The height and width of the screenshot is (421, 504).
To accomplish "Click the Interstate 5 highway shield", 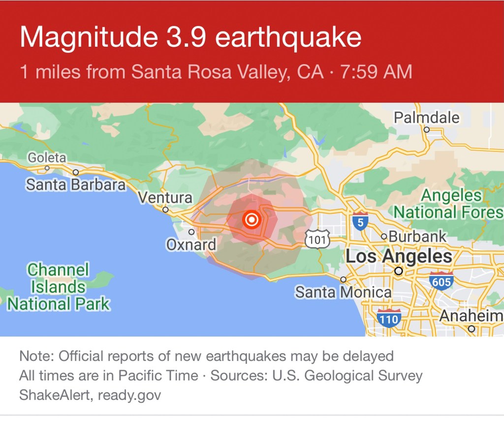I will point(360,222).
